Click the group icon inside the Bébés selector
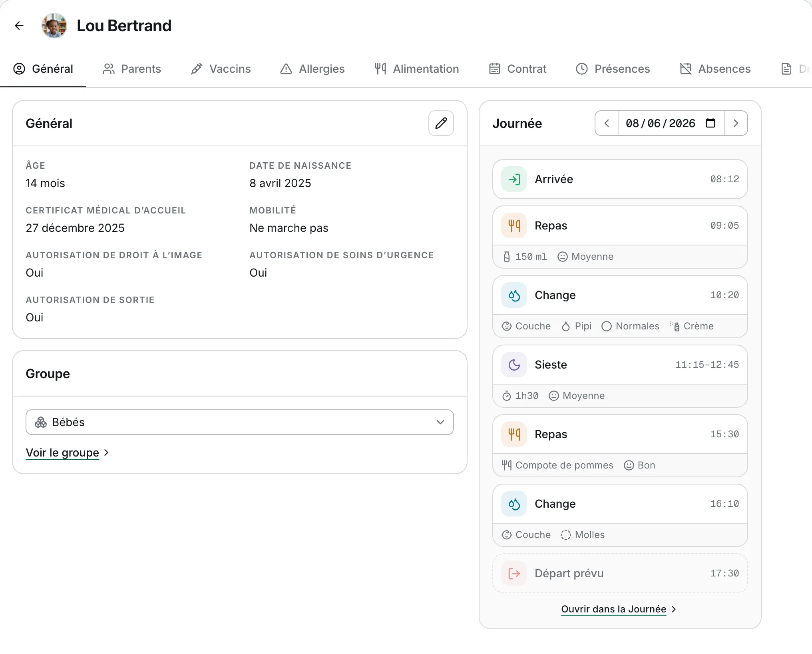 click(41, 422)
